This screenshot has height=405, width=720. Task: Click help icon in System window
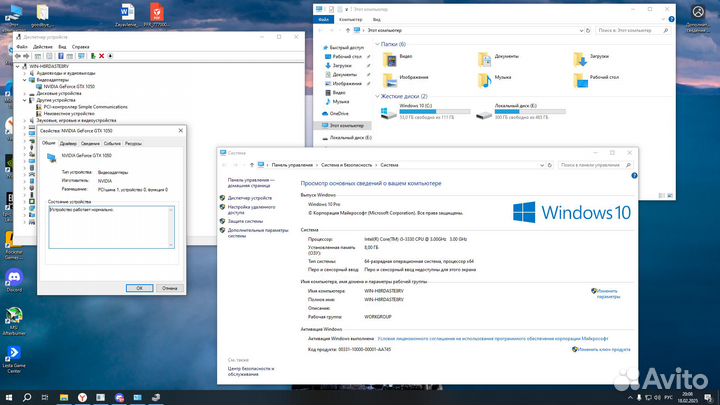634,175
